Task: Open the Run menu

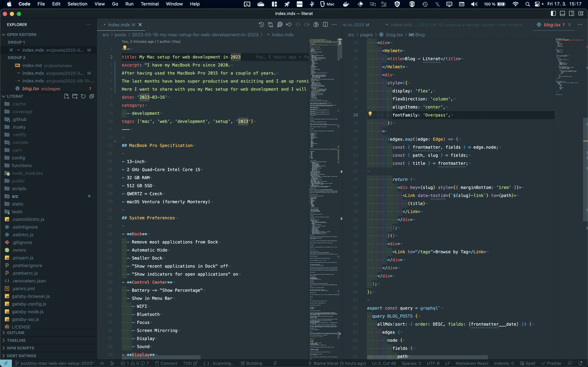Action: click(x=129, y=4)
